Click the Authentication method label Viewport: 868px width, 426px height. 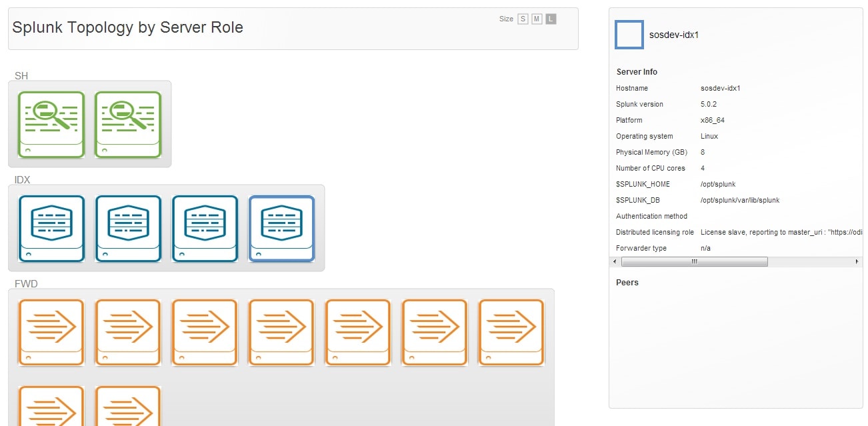coord(651,216)
